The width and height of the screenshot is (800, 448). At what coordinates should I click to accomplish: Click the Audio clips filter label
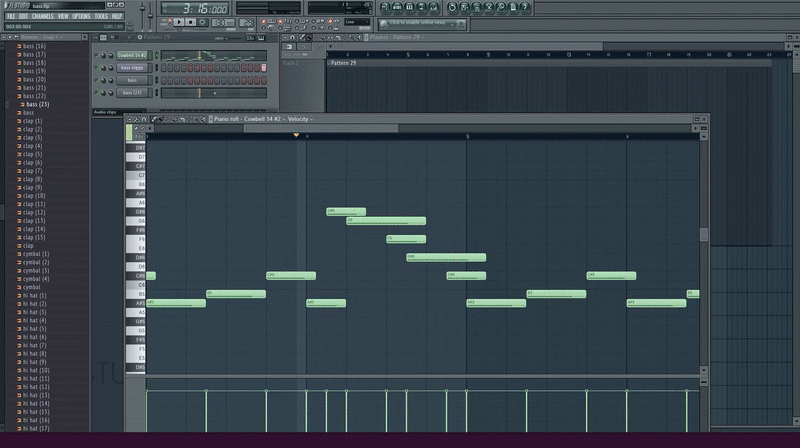tap(105, 112)
